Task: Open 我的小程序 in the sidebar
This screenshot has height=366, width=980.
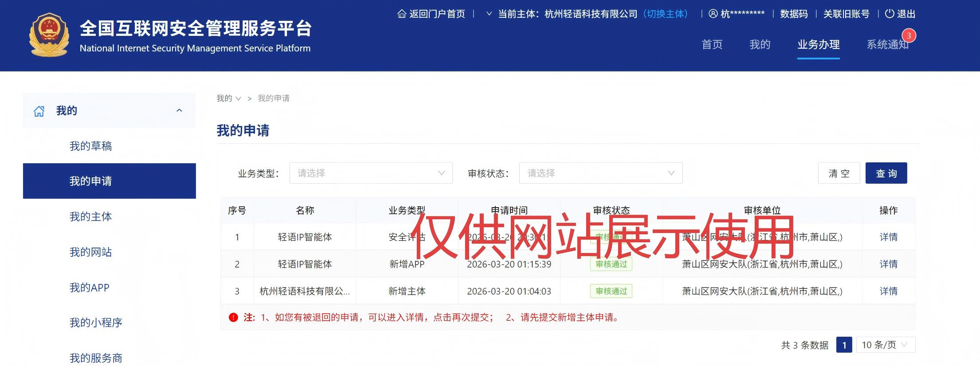Action: tap(96, 323)
